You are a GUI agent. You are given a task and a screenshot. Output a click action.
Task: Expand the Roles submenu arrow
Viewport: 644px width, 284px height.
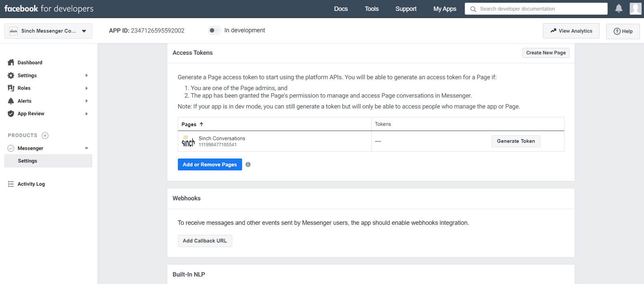click(x=86, y=88)
